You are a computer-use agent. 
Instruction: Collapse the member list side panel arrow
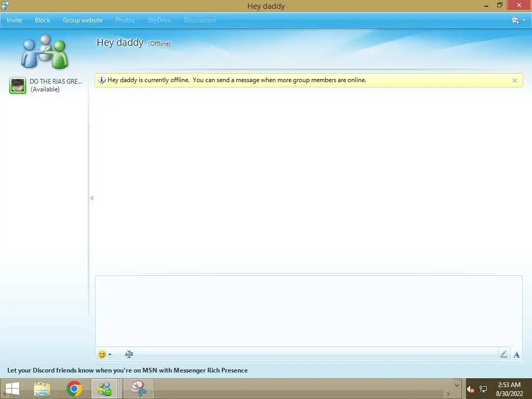(91, 198)
